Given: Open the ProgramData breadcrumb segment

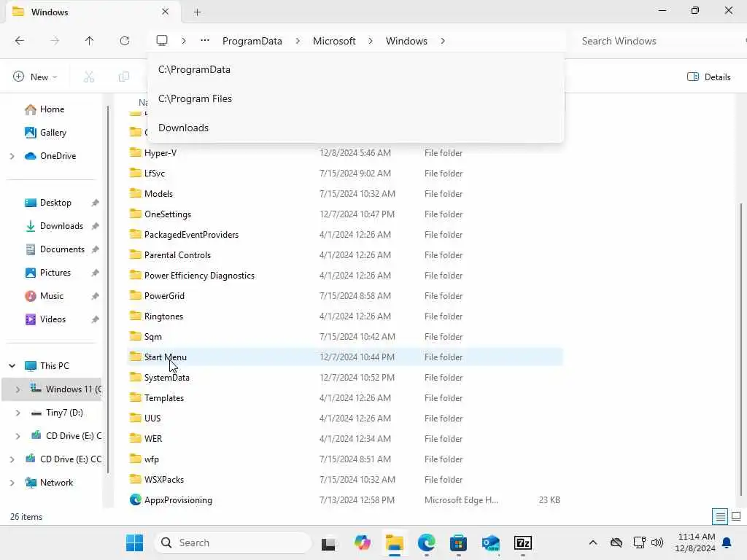Looking at the screenshot, I should pyautogui.click(x=252, y=41).
